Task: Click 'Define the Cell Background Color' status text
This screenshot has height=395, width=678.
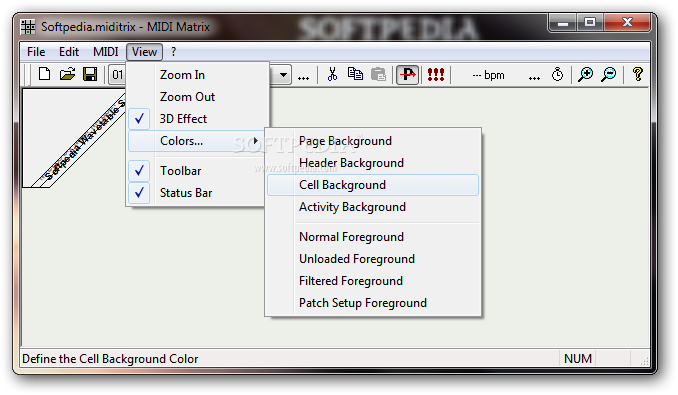Action: pos(110,359)
